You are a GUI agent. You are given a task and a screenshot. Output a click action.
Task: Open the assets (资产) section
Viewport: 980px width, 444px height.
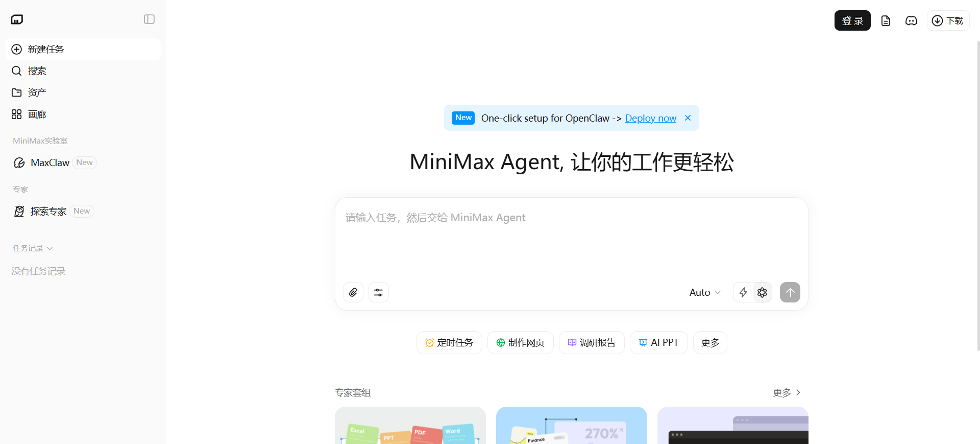(83, 92)
